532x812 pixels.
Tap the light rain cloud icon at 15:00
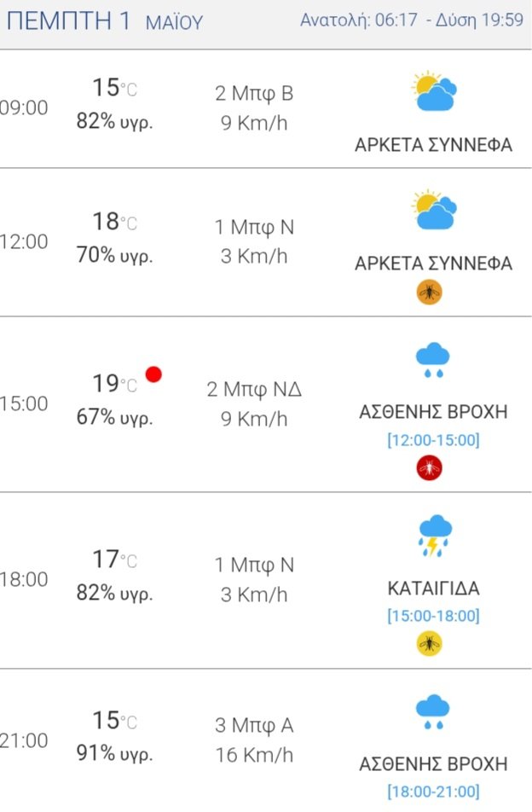[x=433, y=359]
